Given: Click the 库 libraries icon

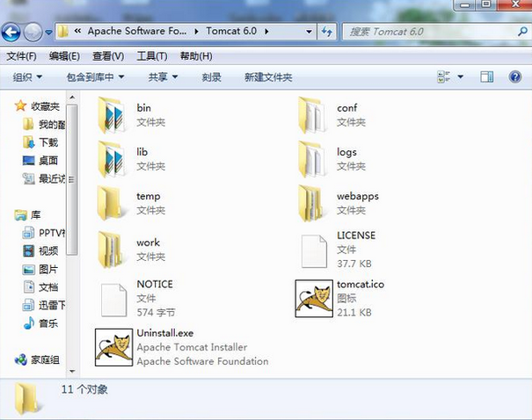Looking at the screenshot, I should tap(21, 215).
